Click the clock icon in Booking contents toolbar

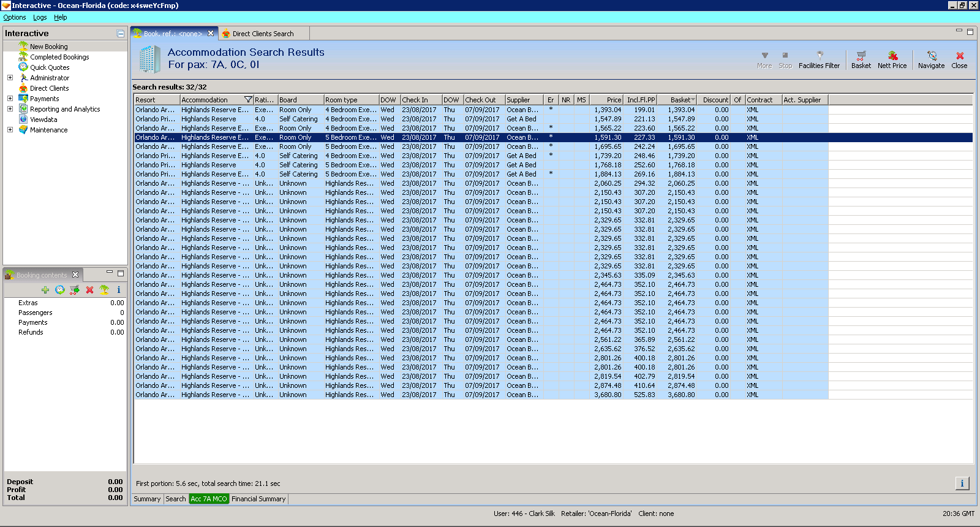point(60,290)
